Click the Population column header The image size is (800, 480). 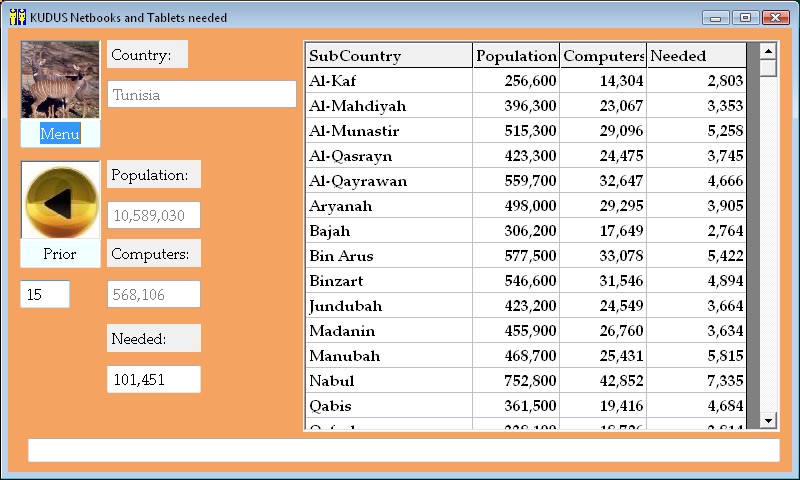[x=516, y=56]
